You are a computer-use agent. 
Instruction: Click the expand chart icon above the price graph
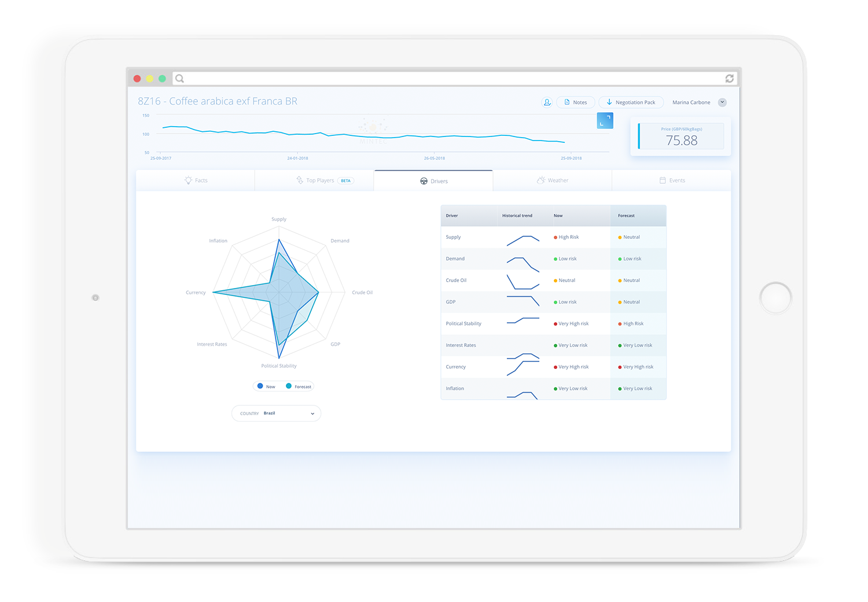(605, 120)
